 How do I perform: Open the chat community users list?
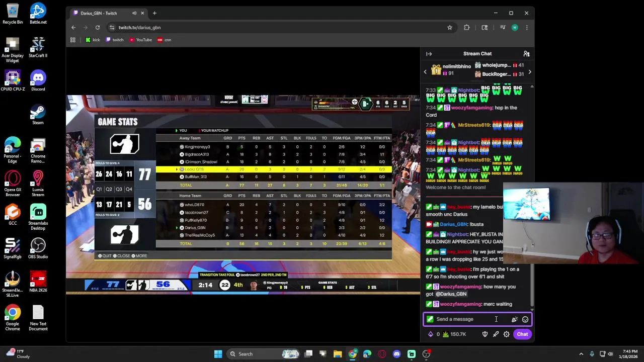526,54
